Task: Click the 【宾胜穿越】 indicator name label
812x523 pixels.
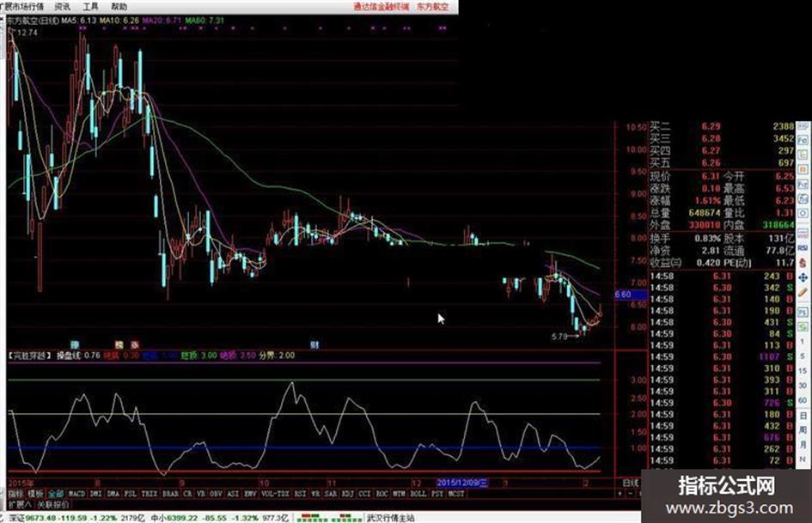Action: tap(30, 356)
